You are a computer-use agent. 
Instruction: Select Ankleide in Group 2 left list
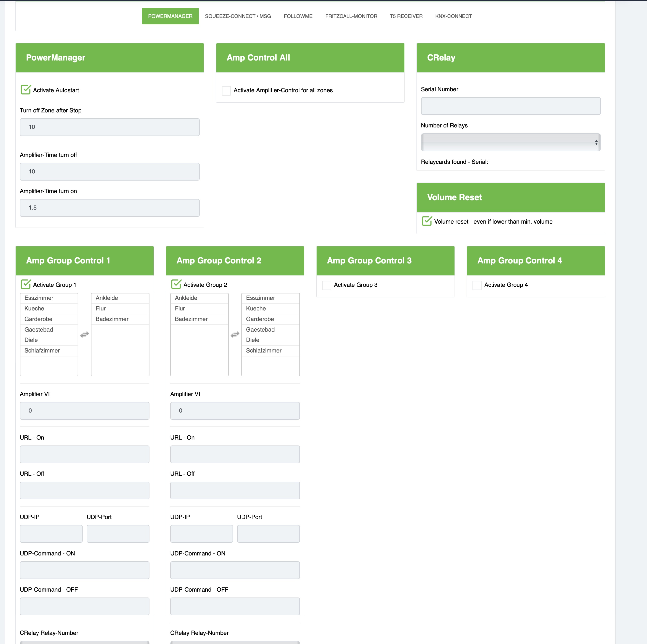click(199, 298)
